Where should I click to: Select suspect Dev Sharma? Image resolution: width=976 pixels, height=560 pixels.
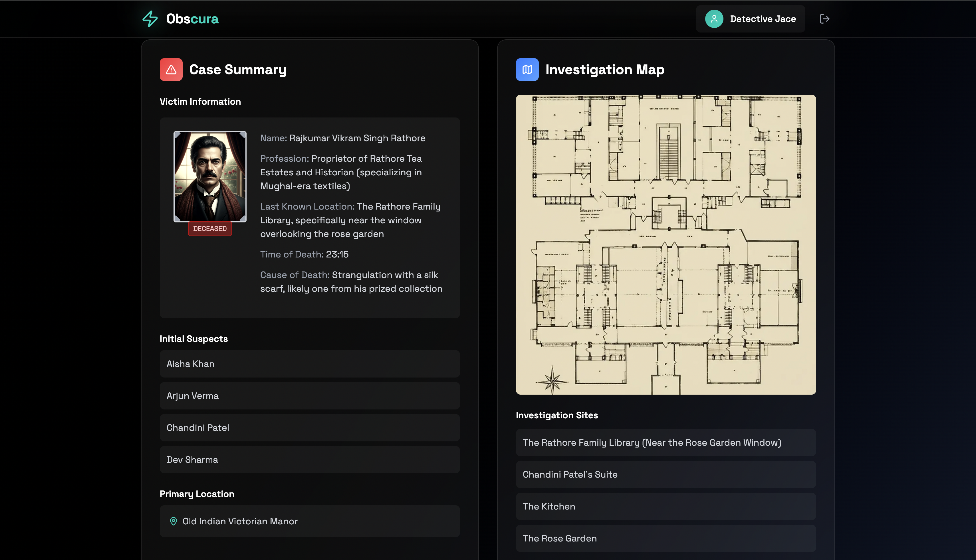pos(309,460)
